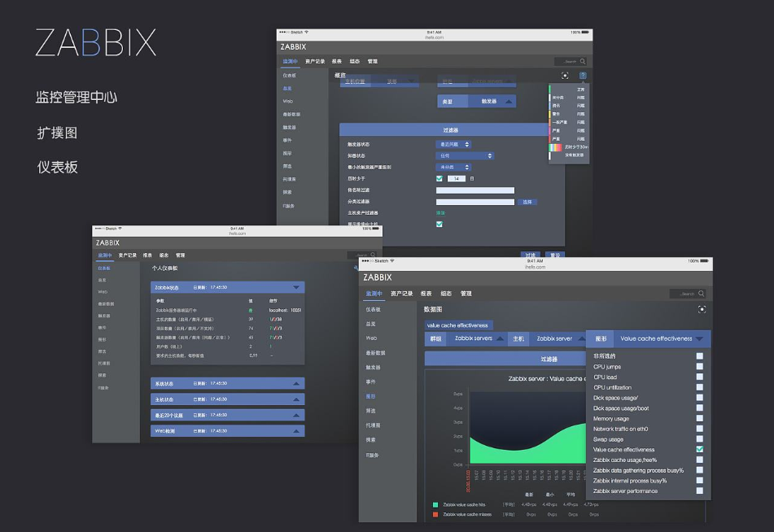Click the 重设 button in the overview window

click(555, 255)
